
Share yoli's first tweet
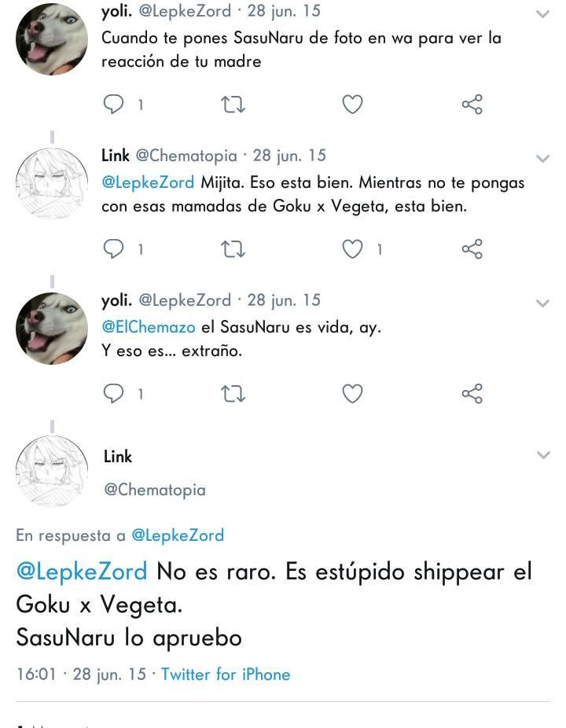pos(472,105)
